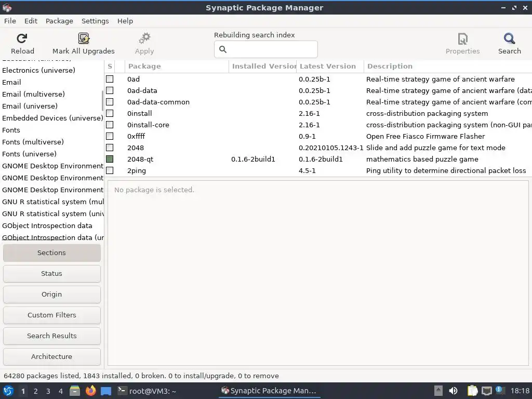Open the Edit menu
Screen dimensions: 532x399
[31, 21]
